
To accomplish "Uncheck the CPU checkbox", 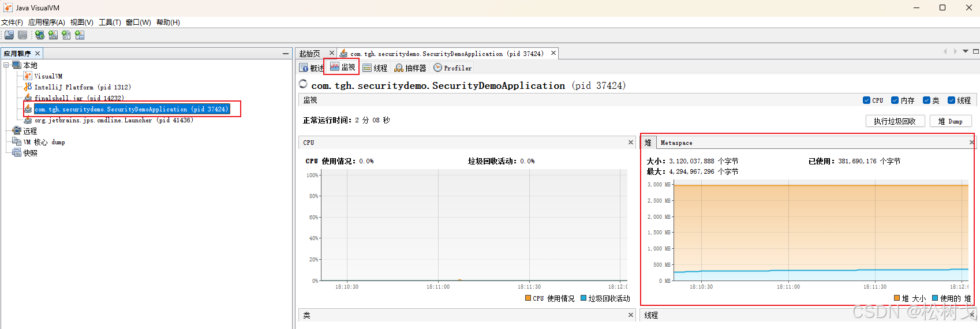I will [x=866, y=100].
